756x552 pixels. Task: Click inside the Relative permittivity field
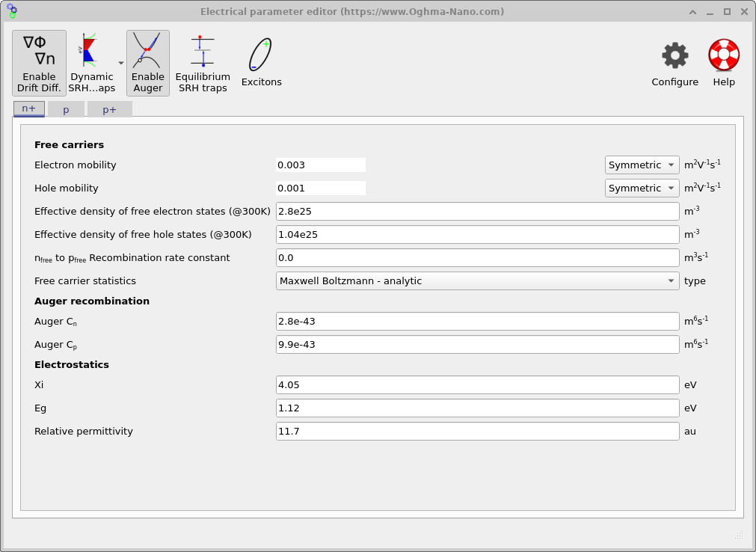[477, 431]
